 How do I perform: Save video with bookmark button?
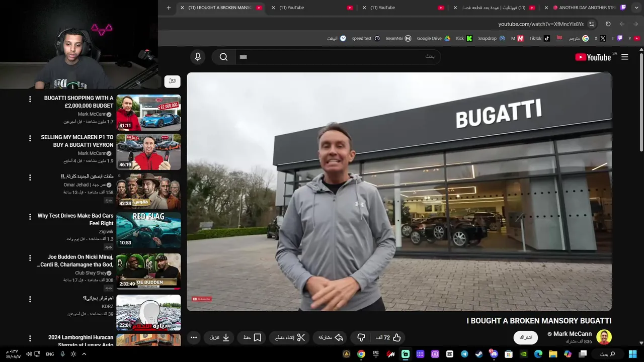[252, 337]
